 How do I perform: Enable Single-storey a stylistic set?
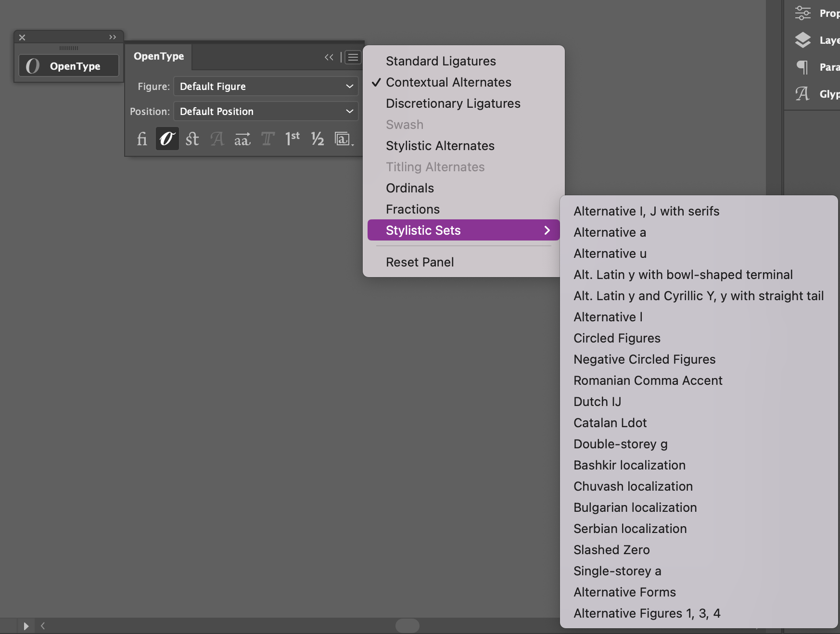click(617, 571)
